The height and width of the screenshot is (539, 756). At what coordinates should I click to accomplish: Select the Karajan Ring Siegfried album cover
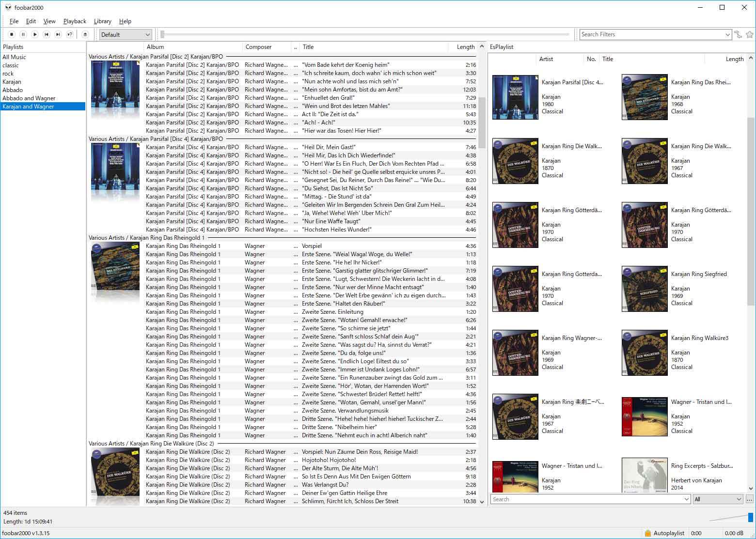tap(645, 289)
